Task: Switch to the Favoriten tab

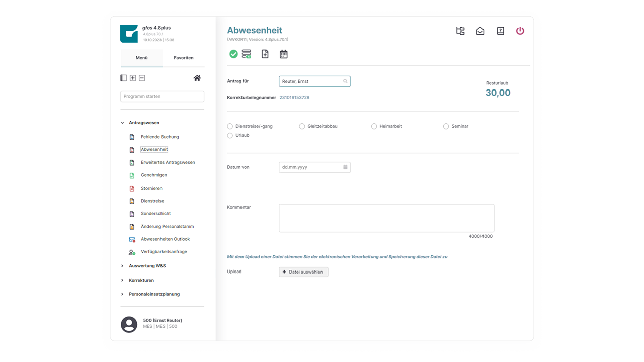Action: coord(184,58)
